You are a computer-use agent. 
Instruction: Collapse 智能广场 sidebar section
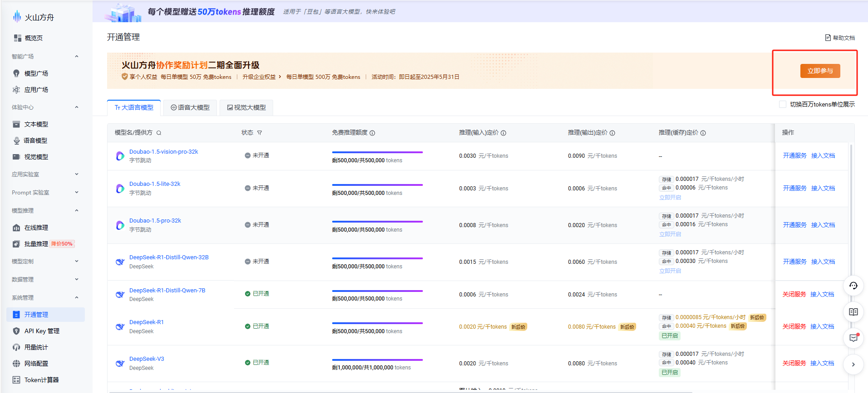[x=77, y=56]
